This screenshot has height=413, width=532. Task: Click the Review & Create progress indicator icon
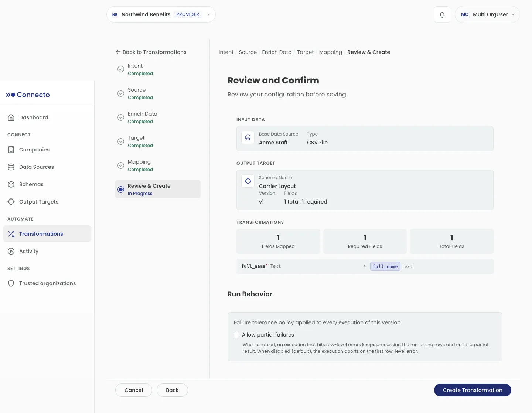tap(121, 190)
